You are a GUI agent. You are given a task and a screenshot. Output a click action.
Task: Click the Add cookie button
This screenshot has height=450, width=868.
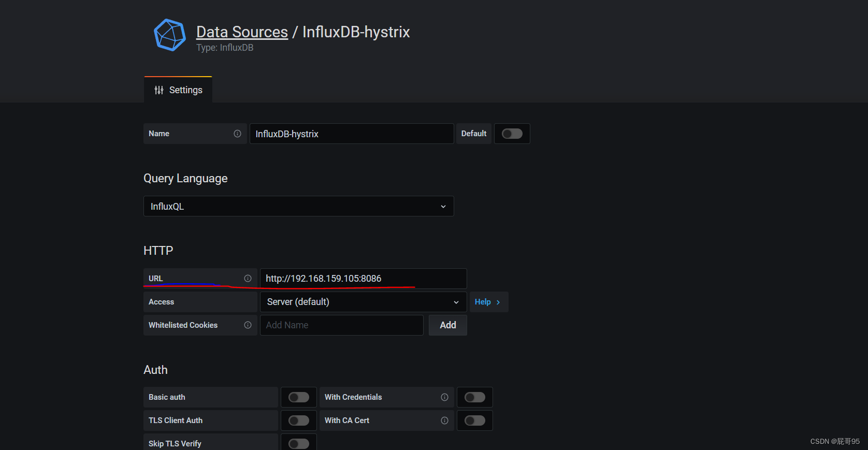[x=448, y=325]
